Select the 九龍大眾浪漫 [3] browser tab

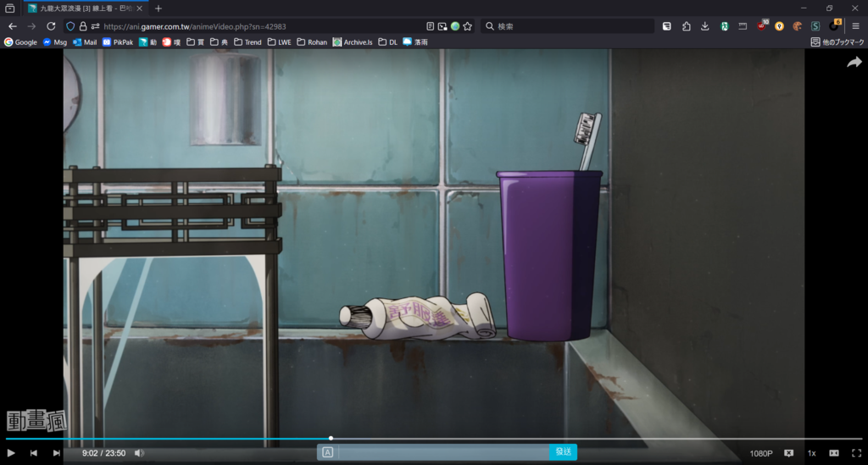pos(86,8)
